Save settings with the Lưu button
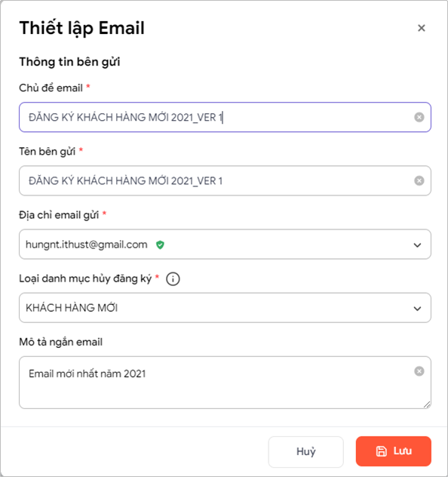 394,451
